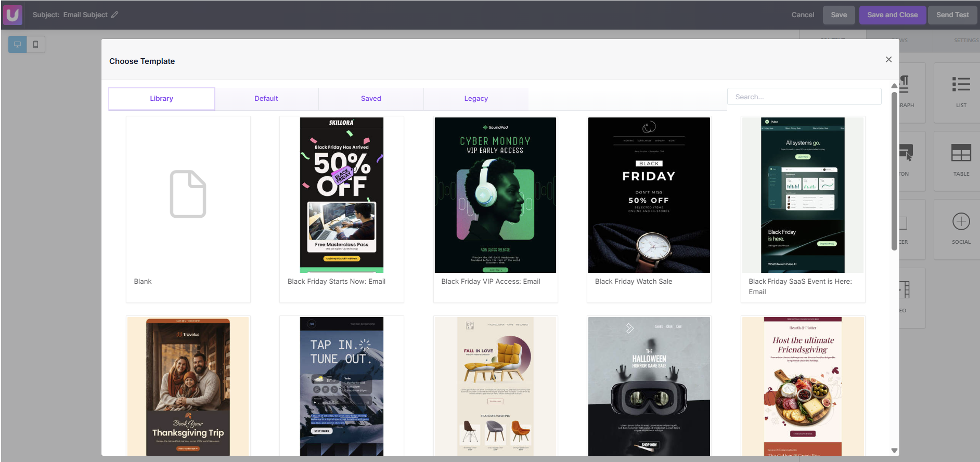The image size is (980, 462).
Task: Click Save and Close button
Action: click(x=893, y=15)
